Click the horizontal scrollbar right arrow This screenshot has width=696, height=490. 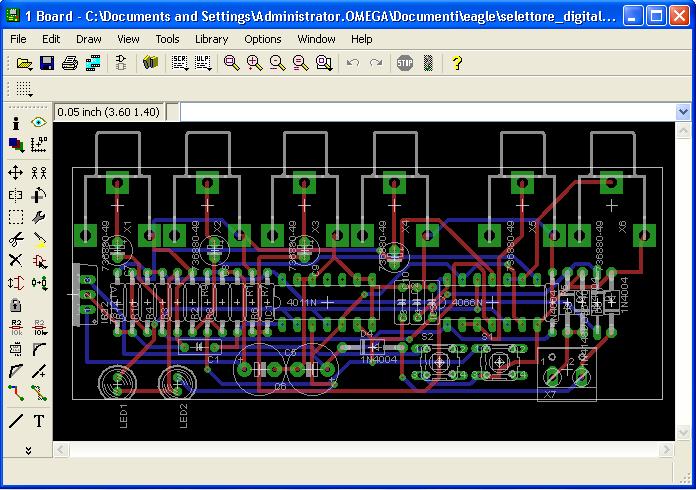666,450
